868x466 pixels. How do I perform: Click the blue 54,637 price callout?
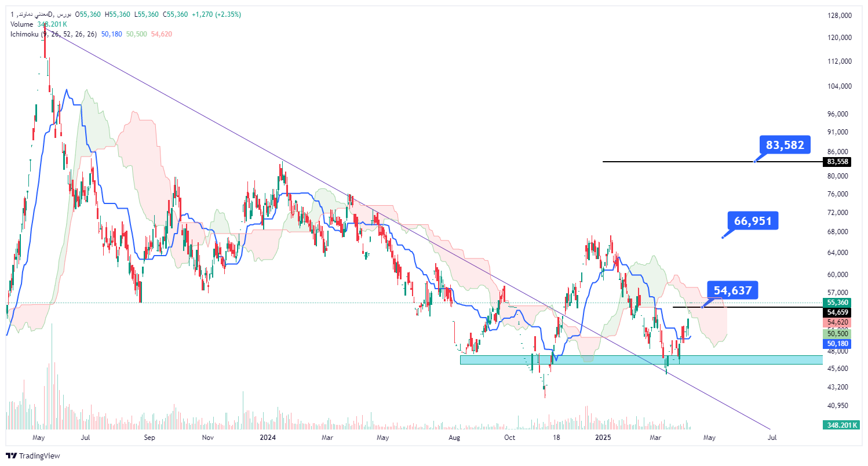click(732, 290)
